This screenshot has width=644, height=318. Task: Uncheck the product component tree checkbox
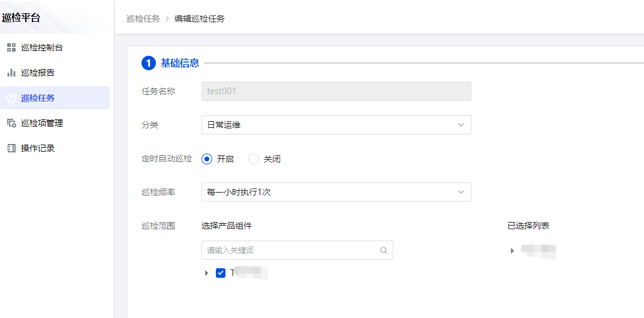coord(221,273)
